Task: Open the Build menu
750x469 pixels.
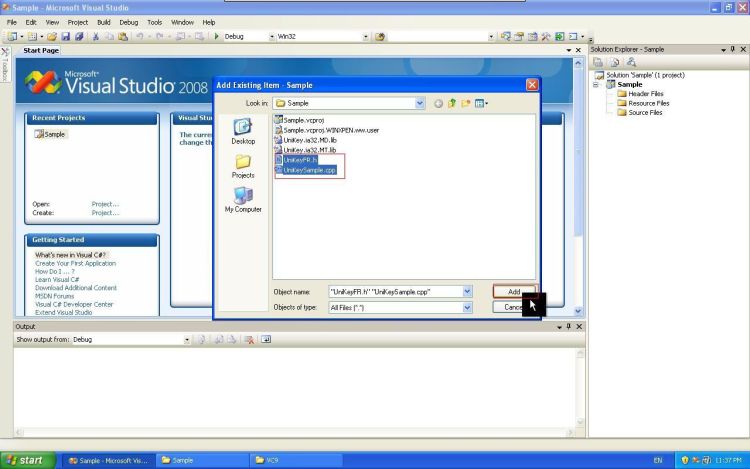Action: coord(104,22)
